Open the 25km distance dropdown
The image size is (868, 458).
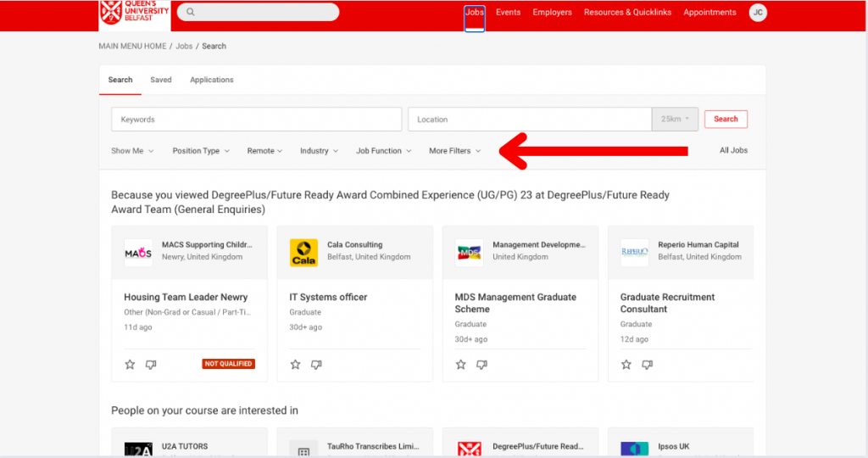(675, 120)
